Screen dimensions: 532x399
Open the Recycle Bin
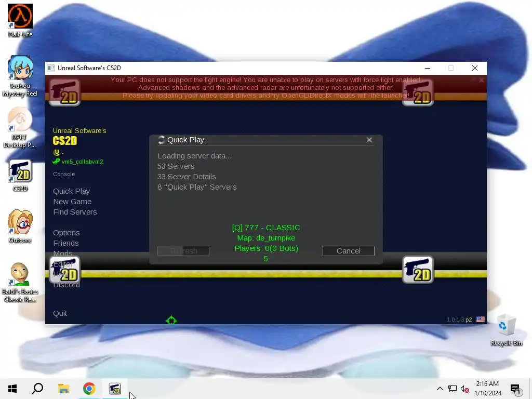506,330
